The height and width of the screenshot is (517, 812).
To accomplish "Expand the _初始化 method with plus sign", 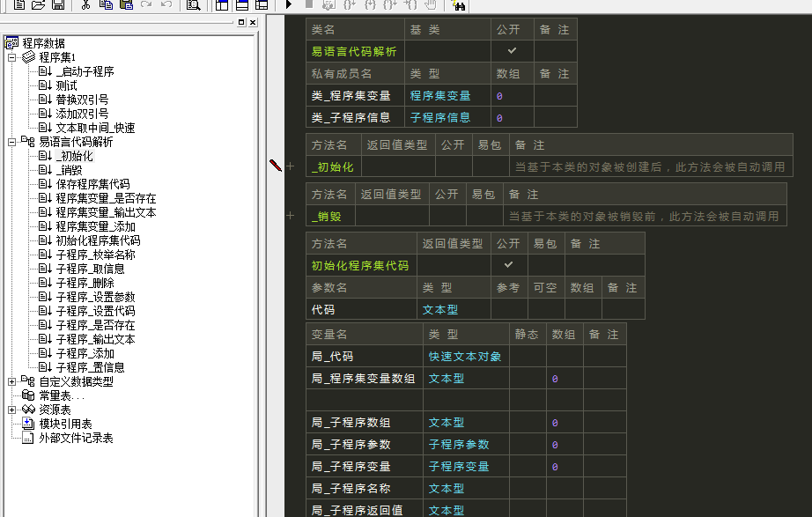I will pos(290,166).
